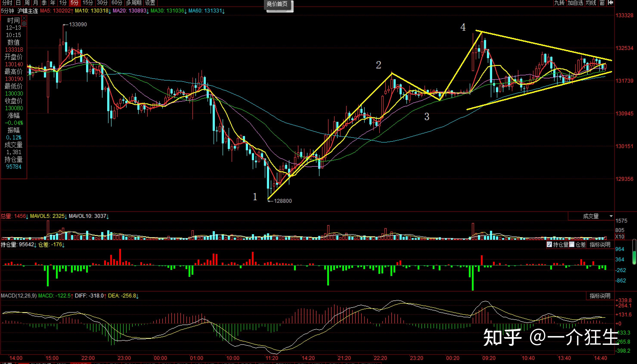637x364 pixels.
Task: Switch to 分时 intraday view
Action: pyautogui.click(x=7, y=3)
